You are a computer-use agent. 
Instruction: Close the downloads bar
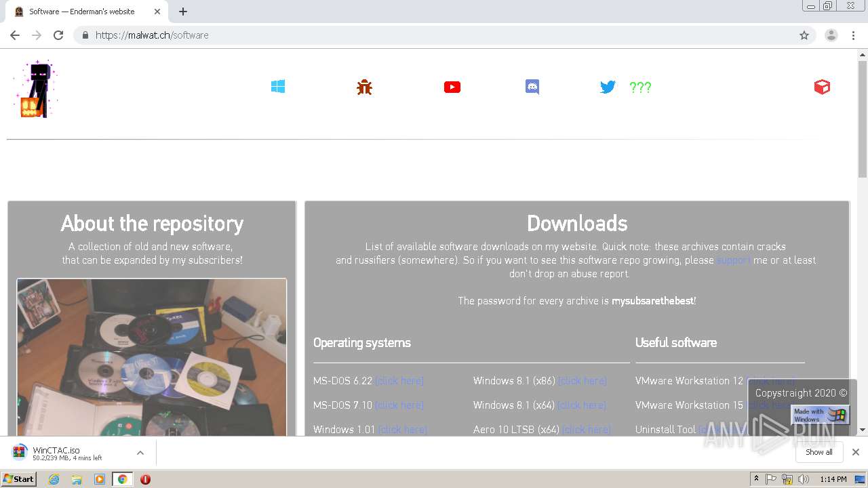coord(856,452)
